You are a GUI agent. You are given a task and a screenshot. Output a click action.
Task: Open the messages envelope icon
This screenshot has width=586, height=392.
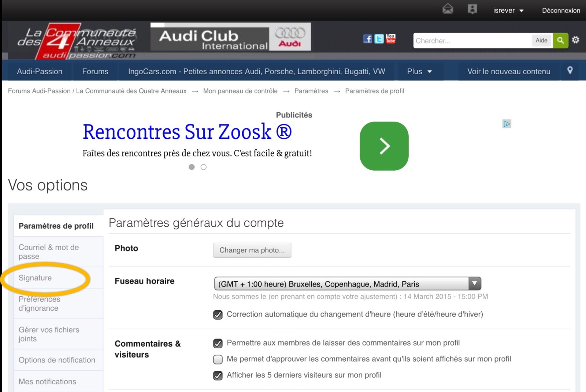(x=448, y=9)
